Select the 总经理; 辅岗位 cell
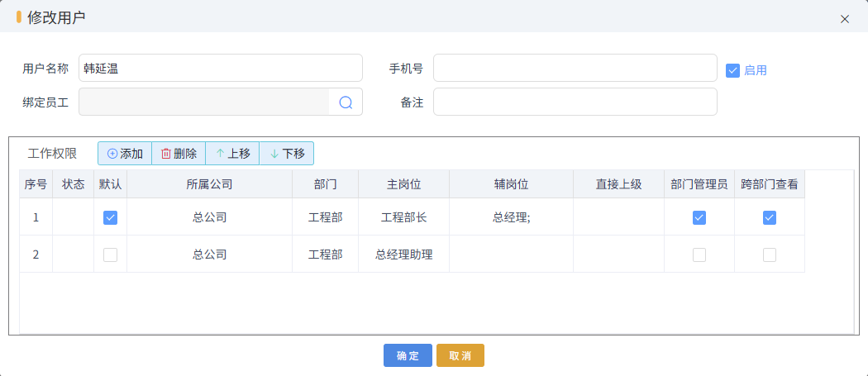Image resolution: width=868 pixels, height=376 pixels. click(512, 217)
